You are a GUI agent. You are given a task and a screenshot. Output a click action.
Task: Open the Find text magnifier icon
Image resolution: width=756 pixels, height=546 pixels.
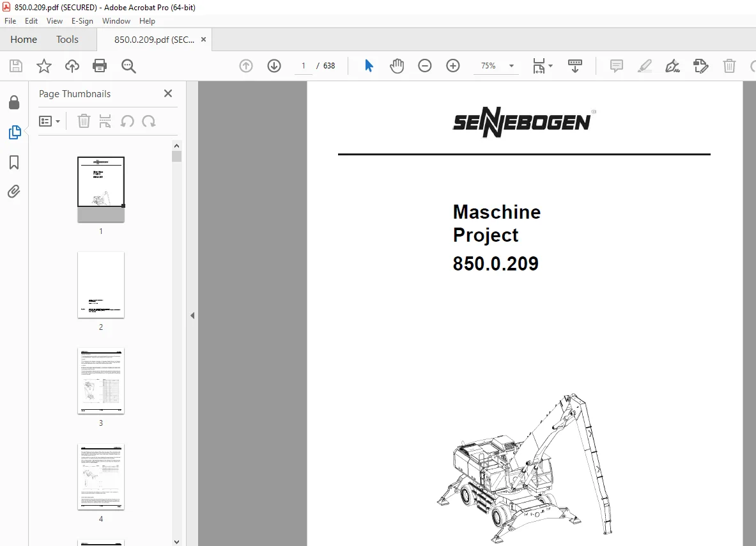point(128,66)
